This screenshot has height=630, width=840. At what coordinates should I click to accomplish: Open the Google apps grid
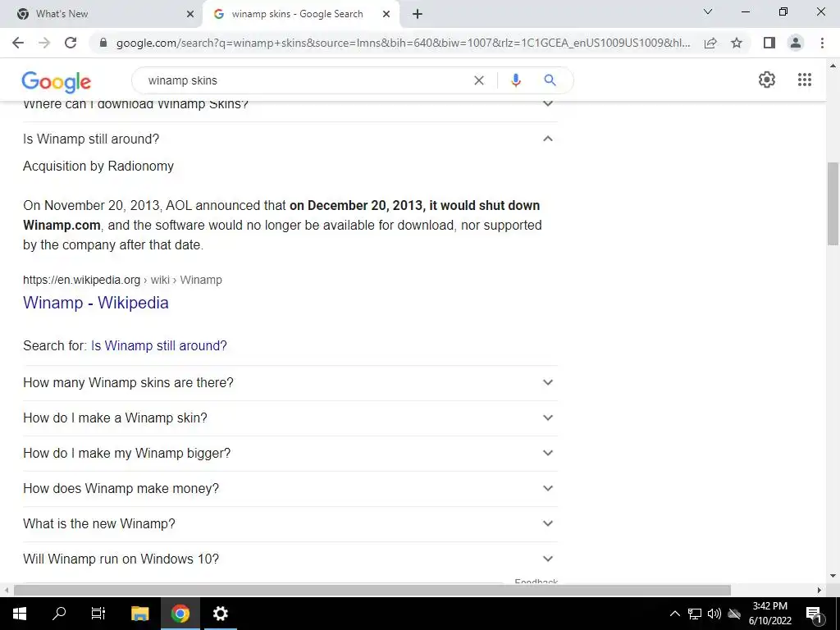pos(805,80)
